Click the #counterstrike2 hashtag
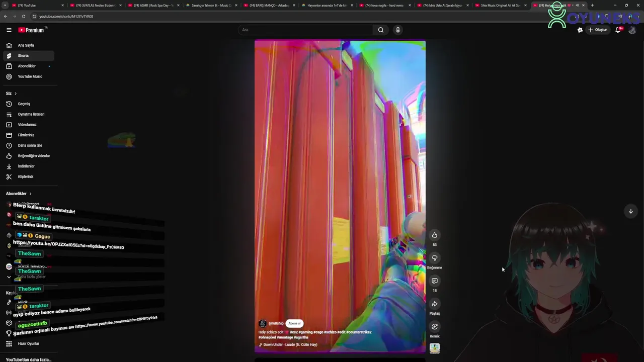 tap(359, 332)
